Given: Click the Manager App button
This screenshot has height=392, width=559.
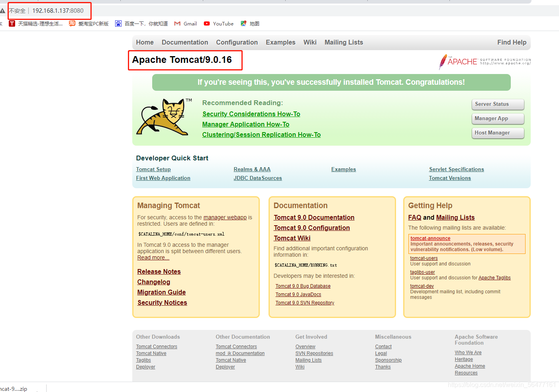Looking at the screenshot, I should click(x=498, y=119).
